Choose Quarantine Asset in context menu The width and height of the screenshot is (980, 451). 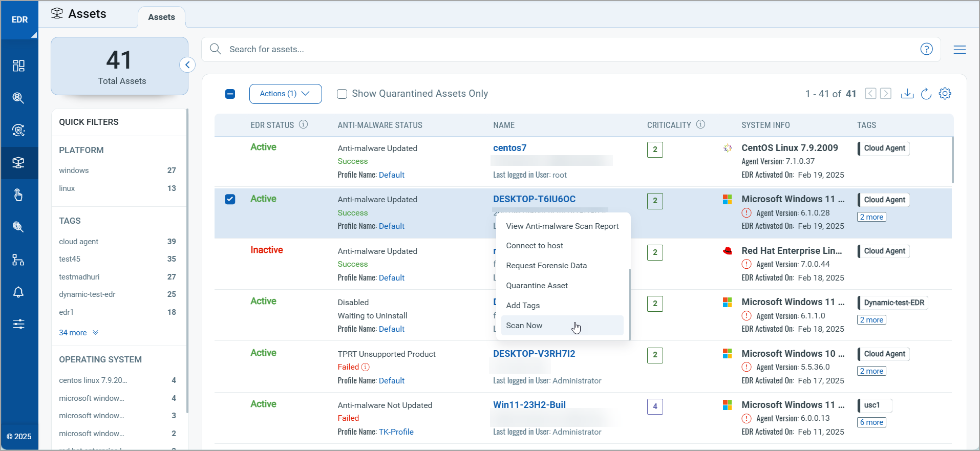[x=537, y=286]
